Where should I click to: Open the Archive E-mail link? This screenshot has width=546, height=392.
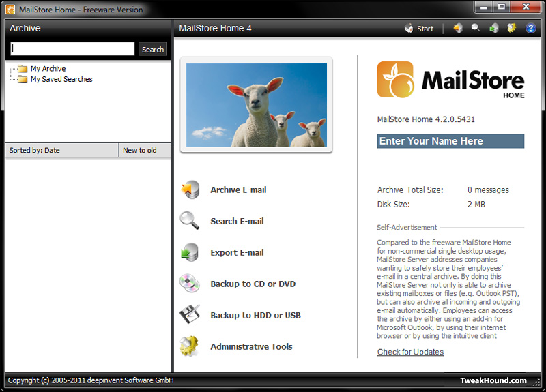tap(238, 190)
